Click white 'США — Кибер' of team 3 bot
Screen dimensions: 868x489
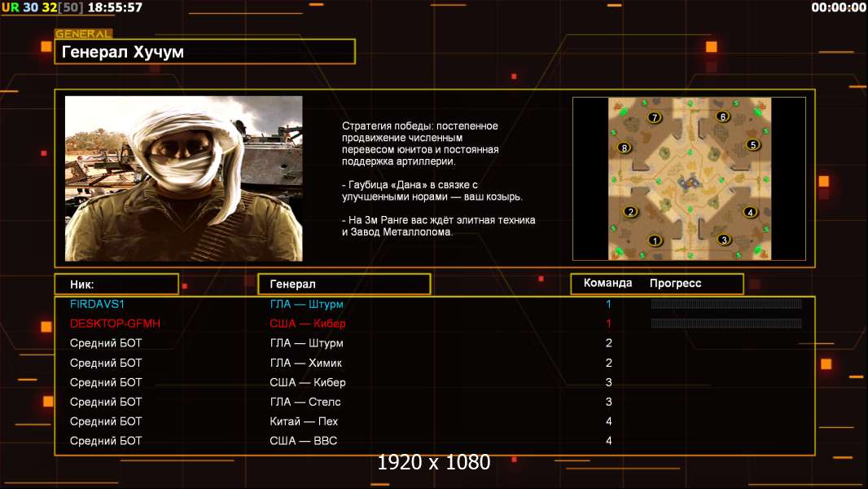(x=308, y=382)
